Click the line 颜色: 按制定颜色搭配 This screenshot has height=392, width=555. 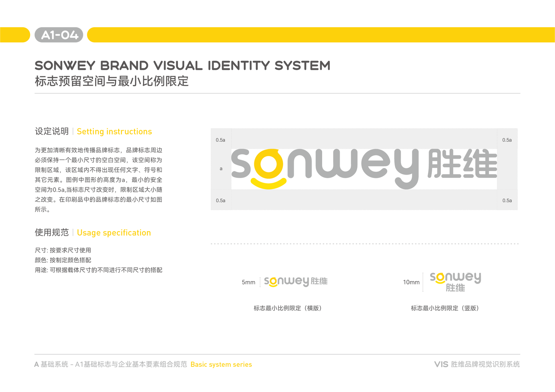(63, 260)
